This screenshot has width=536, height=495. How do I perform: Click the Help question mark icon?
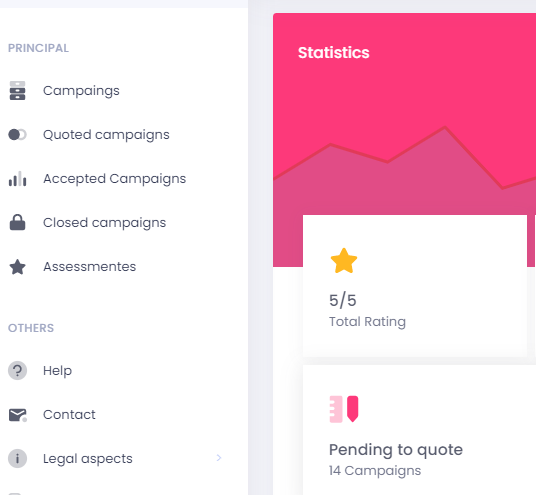[17, 371]
